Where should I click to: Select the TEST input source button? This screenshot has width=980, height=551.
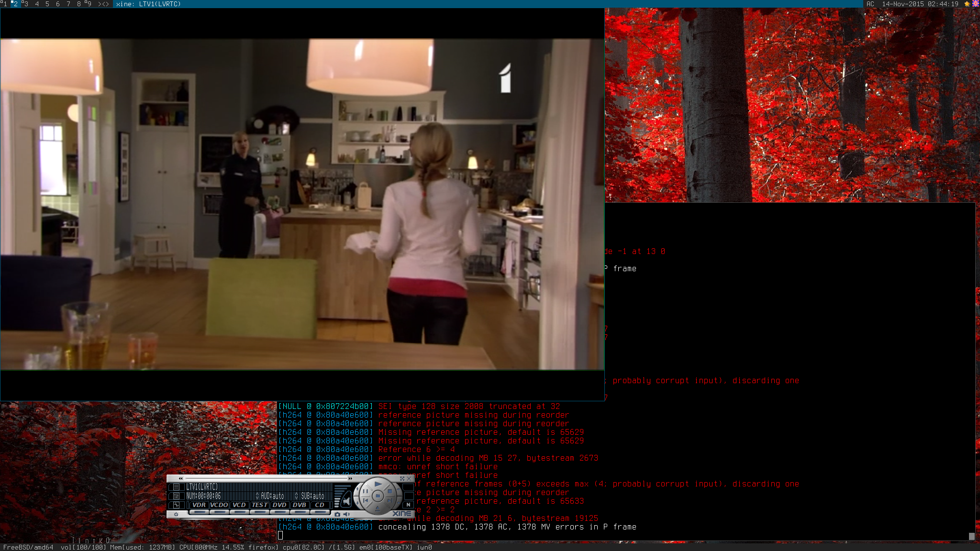[x=259, y=505]
